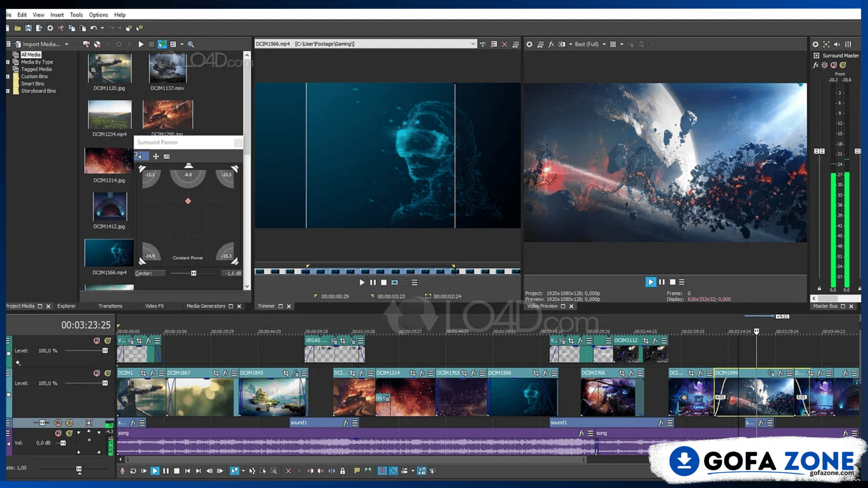Open the Normal Edit Tool dropdown arrow
Image resolution: width=868 pixels, height=488 pixels.
click(243, 471)
